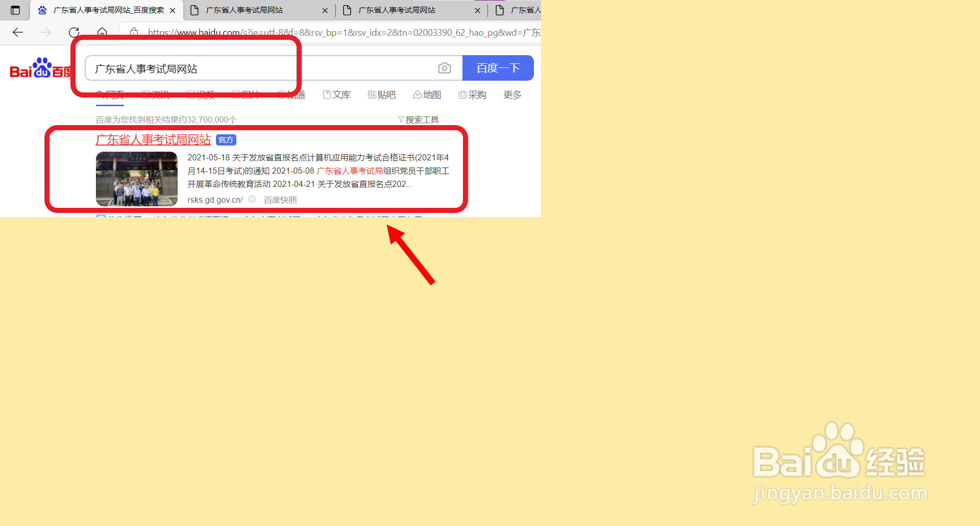
Task: Open 搜索工具 filter options
Action: pyautogui.click(x=418, y=119)
